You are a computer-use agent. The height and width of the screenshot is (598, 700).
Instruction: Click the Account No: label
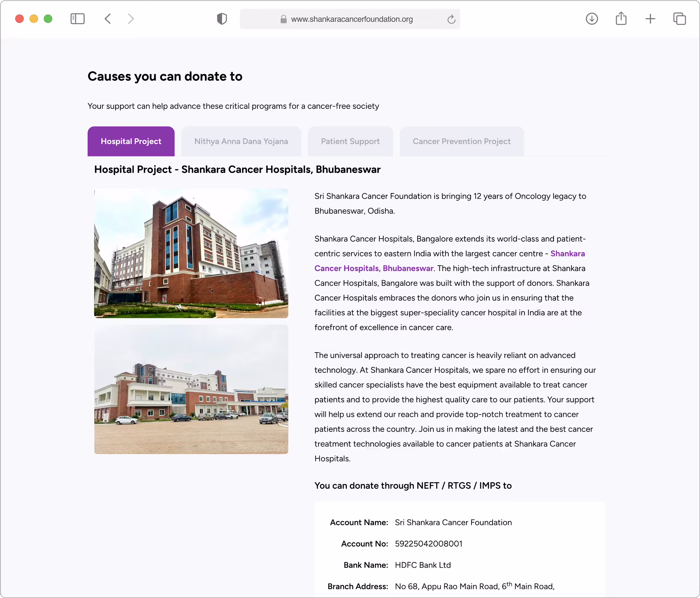364,544
